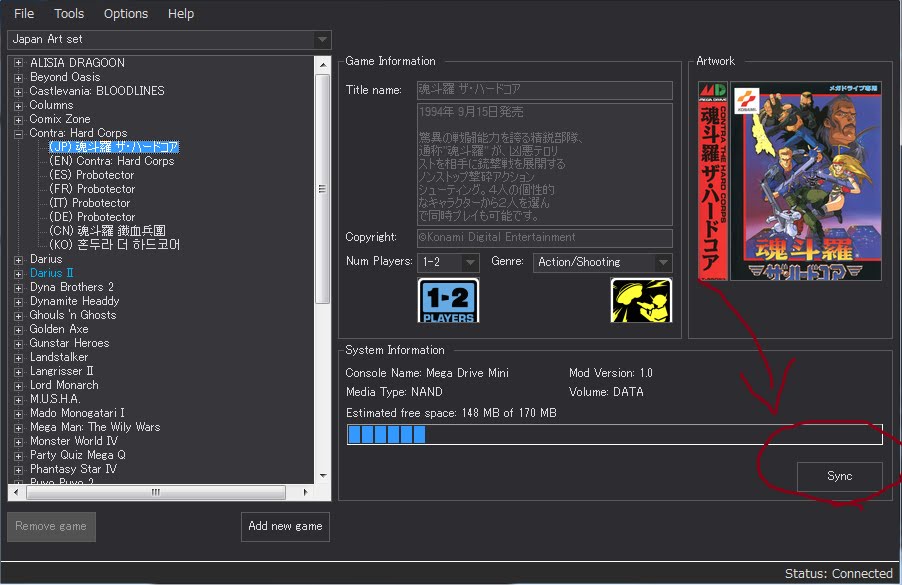Expand the M.U.S.H.A. node
902x585 pixels.
18,399
